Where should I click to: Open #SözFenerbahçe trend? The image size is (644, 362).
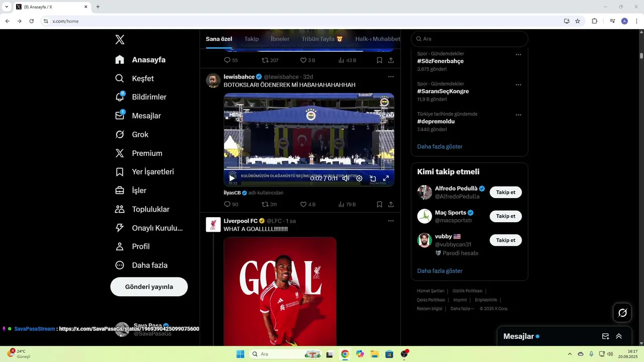click(440, 61)
